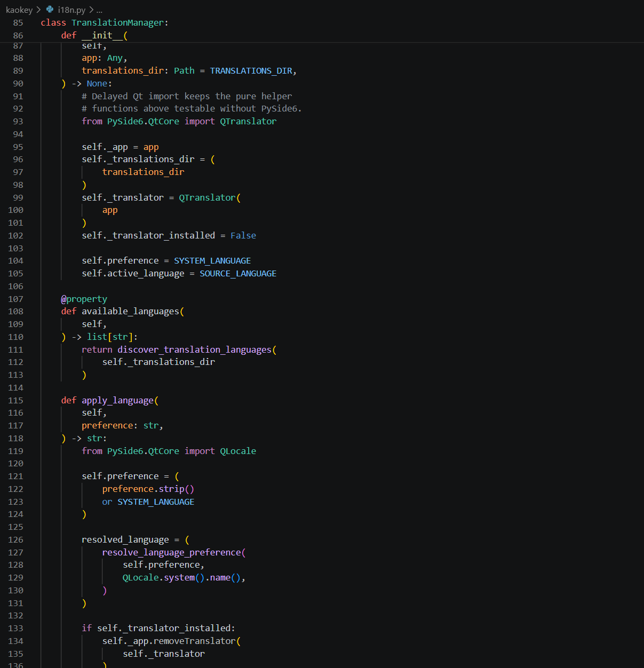Select line number 107 in the gutter

tap(15, 299)
